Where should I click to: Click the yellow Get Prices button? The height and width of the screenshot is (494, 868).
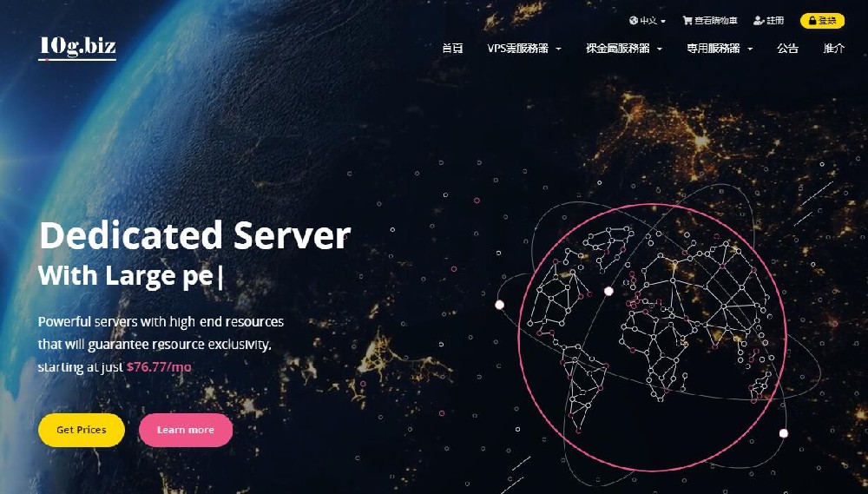82,430
